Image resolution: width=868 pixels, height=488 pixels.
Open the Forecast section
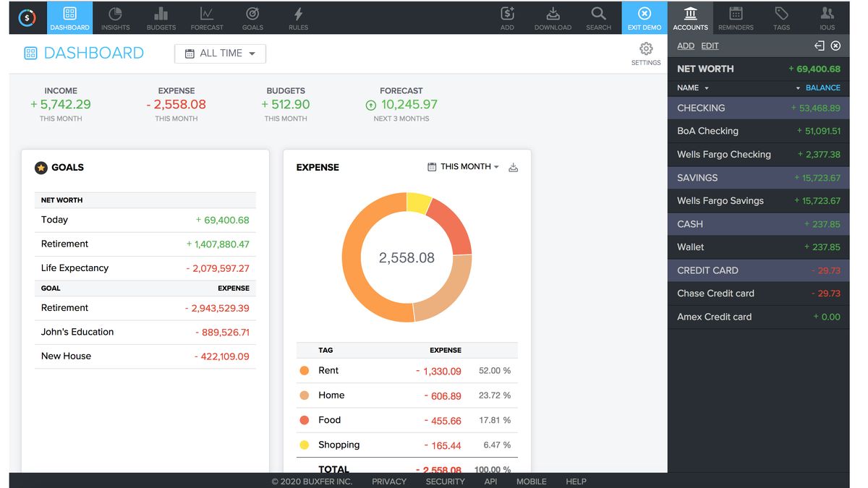coord(207,17)
